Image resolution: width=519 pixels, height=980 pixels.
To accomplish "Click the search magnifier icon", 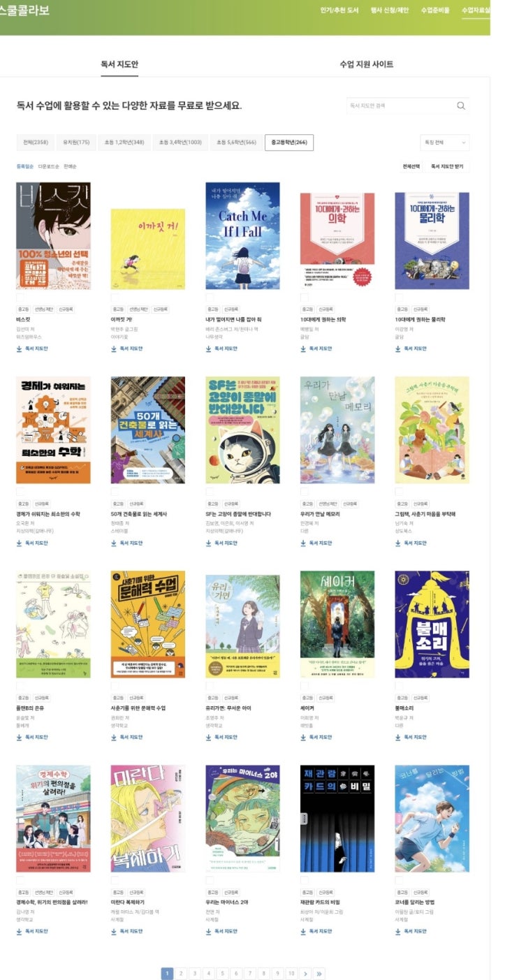I will [x=461, y=106].
